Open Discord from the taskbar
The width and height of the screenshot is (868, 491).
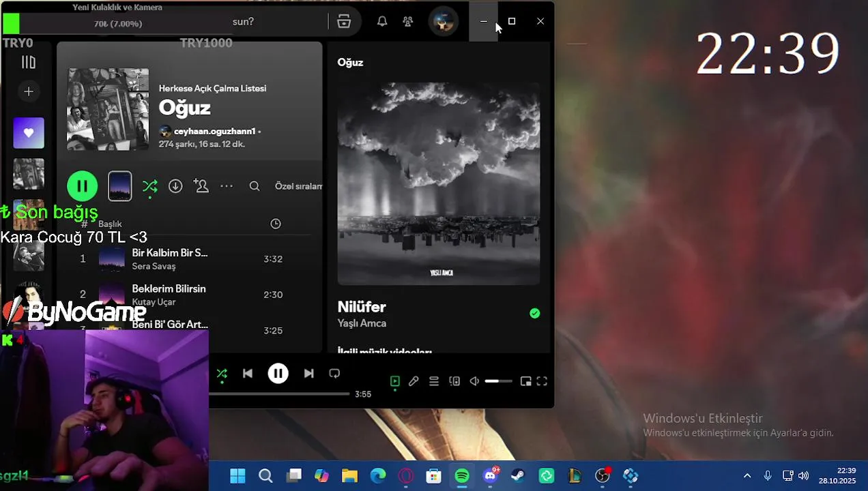[x=490, y=476]
